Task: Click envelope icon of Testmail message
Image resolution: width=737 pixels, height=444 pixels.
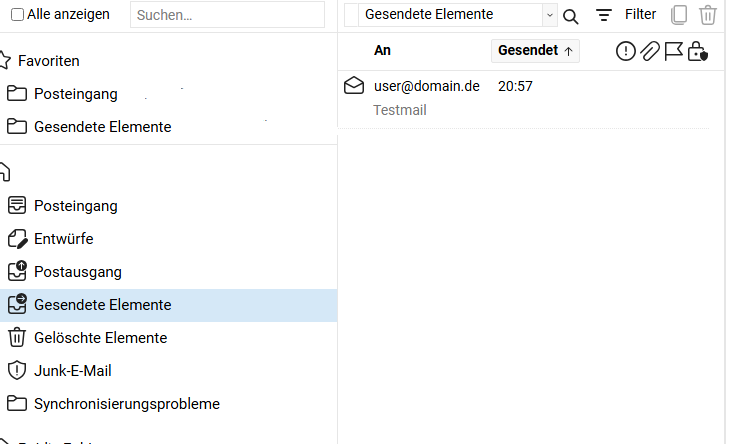Action: (x=354, y=86)
